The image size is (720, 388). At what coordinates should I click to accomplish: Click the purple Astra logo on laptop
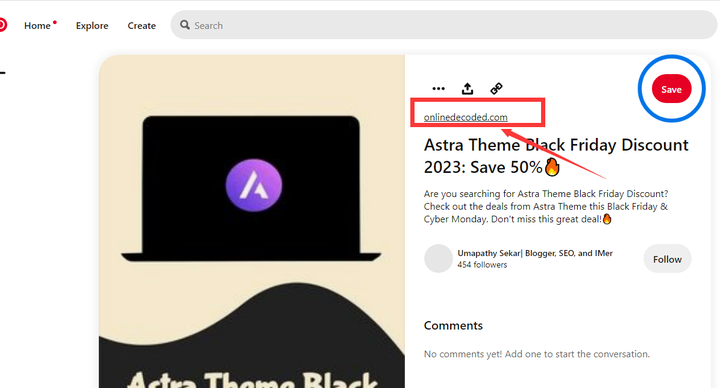(x=253, y=185)
